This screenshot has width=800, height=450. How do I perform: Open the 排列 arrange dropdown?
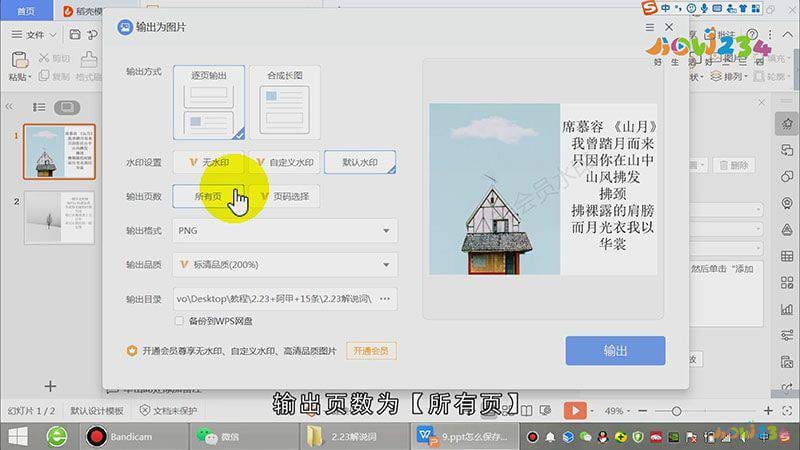tap(729, 77)
